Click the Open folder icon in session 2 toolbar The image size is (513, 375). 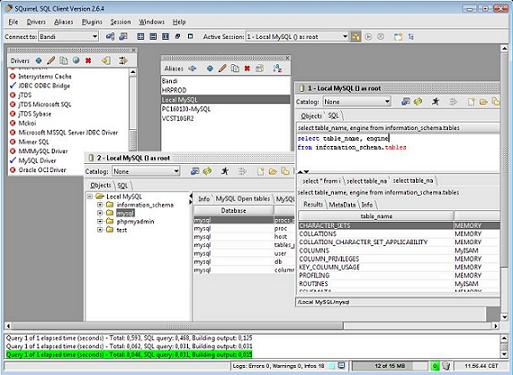point(273,172)
